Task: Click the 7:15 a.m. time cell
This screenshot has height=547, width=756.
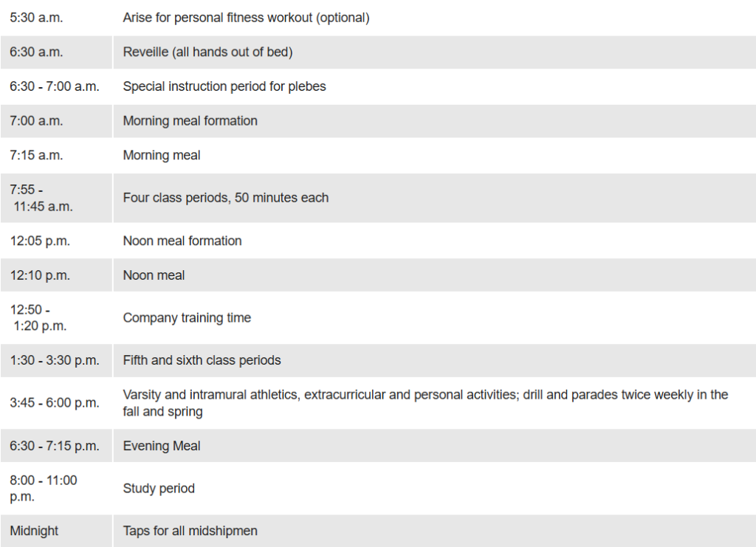Action: (56, 155)
